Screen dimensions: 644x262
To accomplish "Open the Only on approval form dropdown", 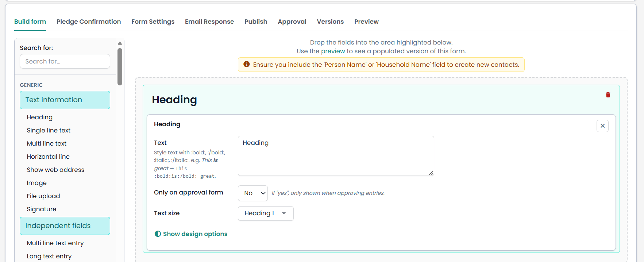I will tap(253, 193).
